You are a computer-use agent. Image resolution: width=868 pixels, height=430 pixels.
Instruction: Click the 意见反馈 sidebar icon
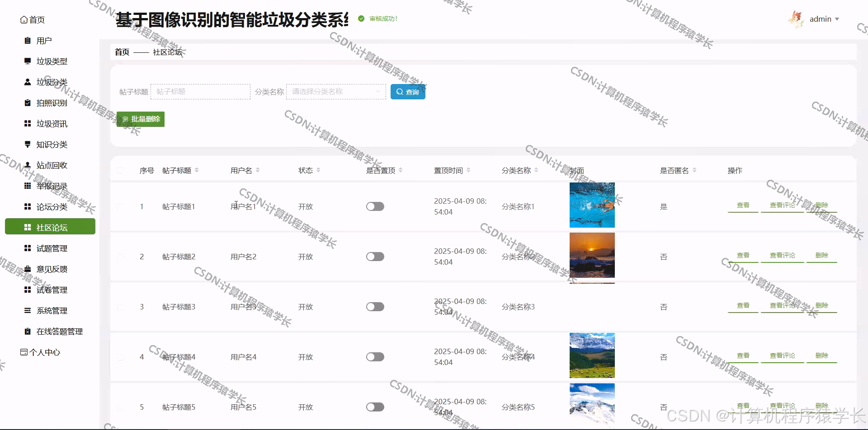tap(28, 269)
